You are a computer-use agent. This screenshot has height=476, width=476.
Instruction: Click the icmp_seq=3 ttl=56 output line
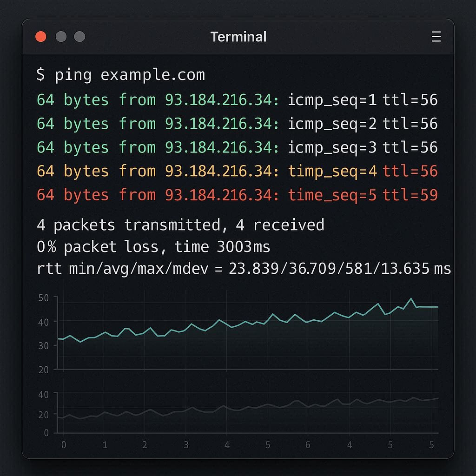[x=237, y=147]
